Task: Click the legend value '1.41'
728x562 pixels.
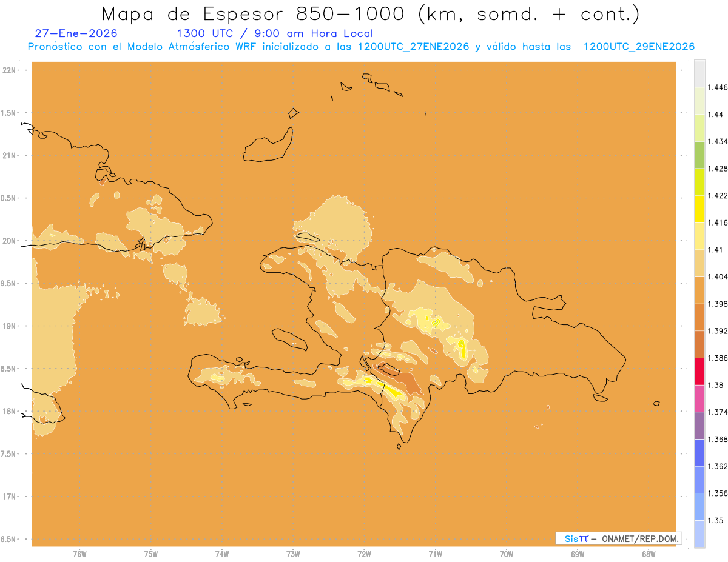Action: (x=715, y=249)
